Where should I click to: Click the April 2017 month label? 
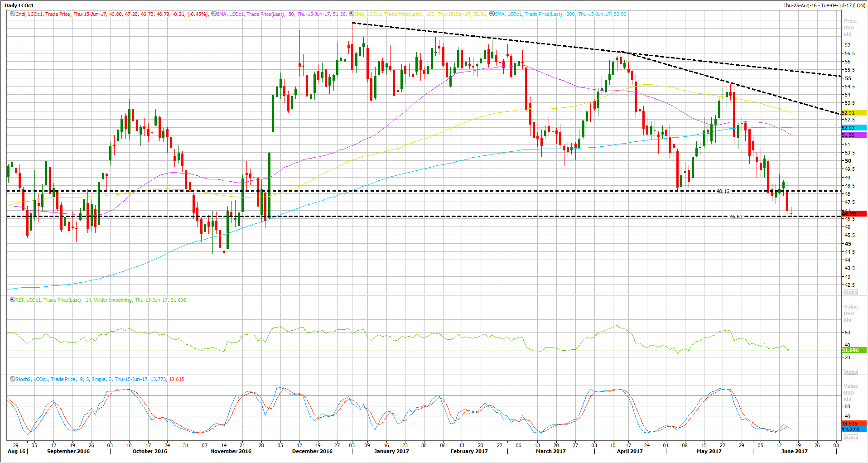pyautogui.click(x=630, y=451)
